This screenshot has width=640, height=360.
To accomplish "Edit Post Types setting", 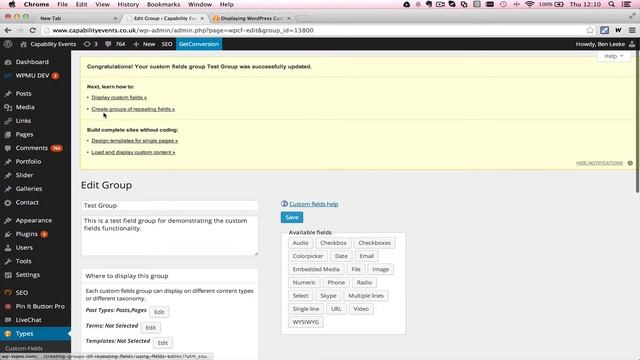I will tap(159, 312).
